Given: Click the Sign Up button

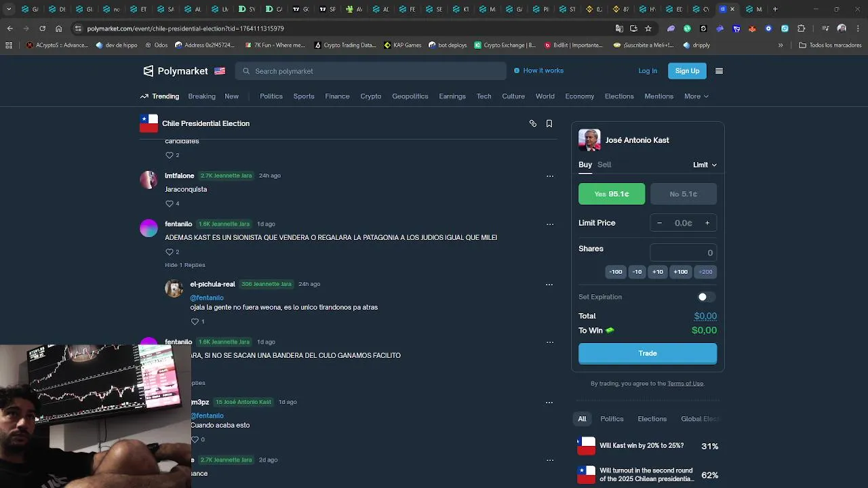Looking at the screenshot, I should coord(687,70).
